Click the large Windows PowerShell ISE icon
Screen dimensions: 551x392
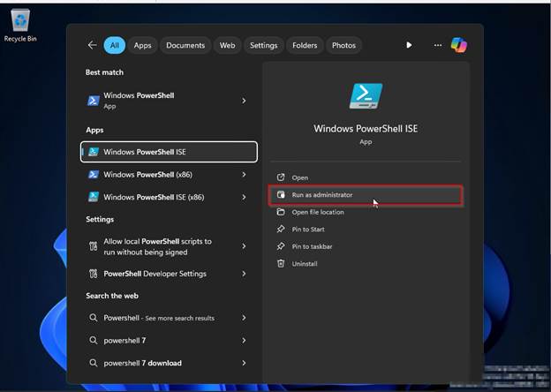tap(366, 97)
